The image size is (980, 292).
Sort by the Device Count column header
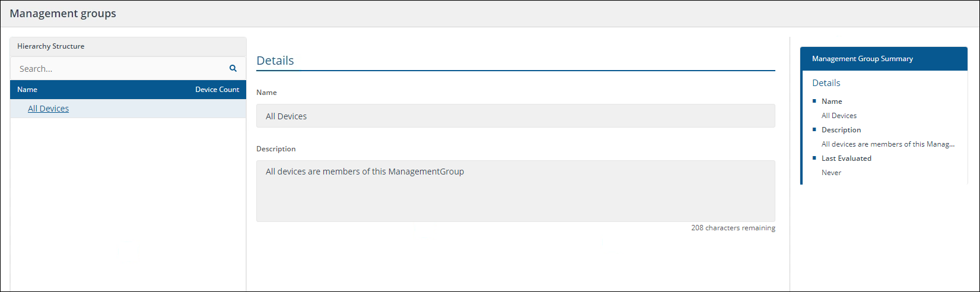pos(217,90)
